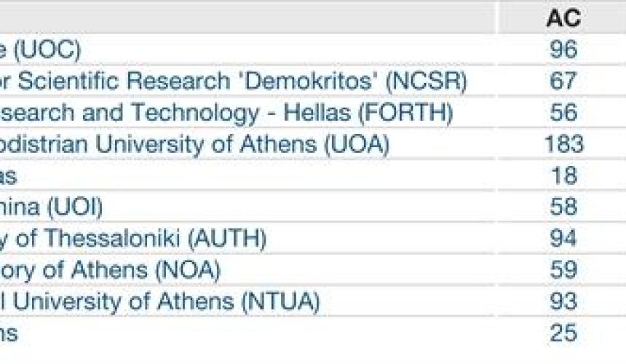Open the (UOC) institution link
626x364 pixels.
click(x=40, y=50)
